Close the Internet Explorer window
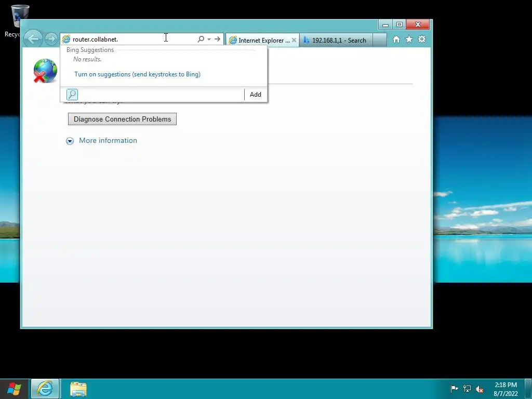This screenshot has height=399, width=532. (x=418, y=24)
